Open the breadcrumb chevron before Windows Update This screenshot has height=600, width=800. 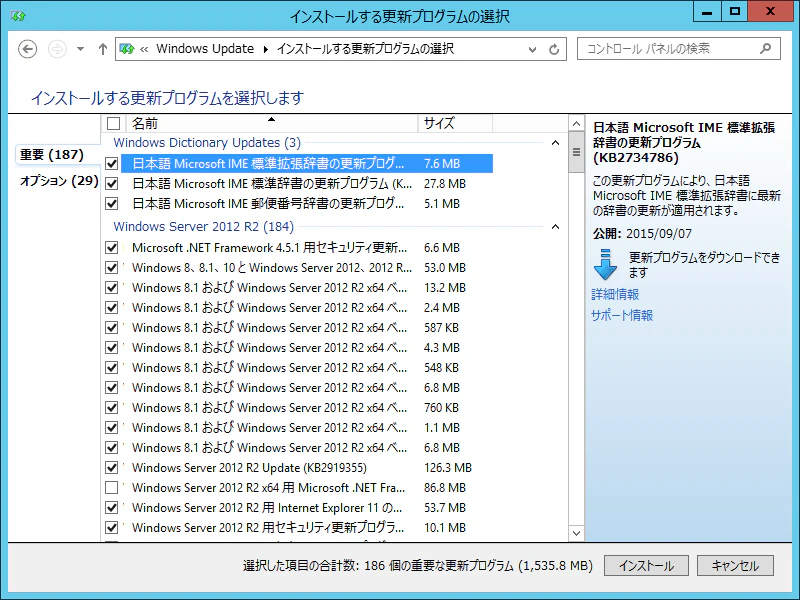pos(144,49)
